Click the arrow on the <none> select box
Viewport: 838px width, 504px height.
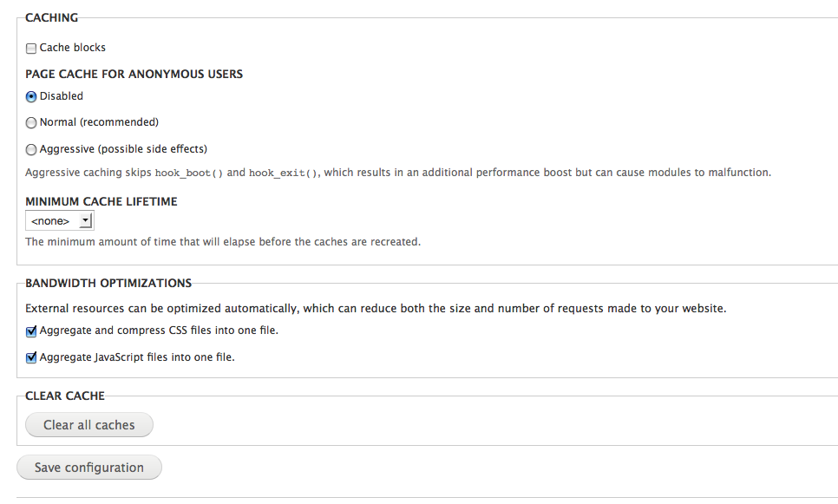[86, 220]
